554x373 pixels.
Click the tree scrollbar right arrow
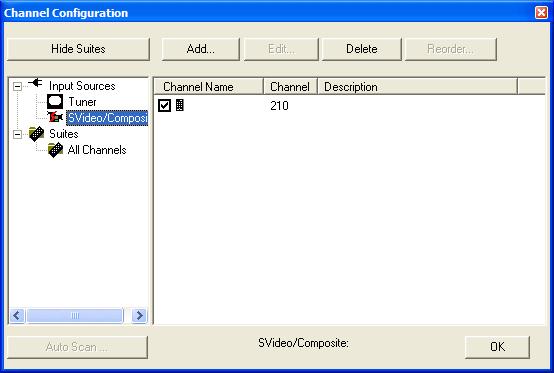140,315
